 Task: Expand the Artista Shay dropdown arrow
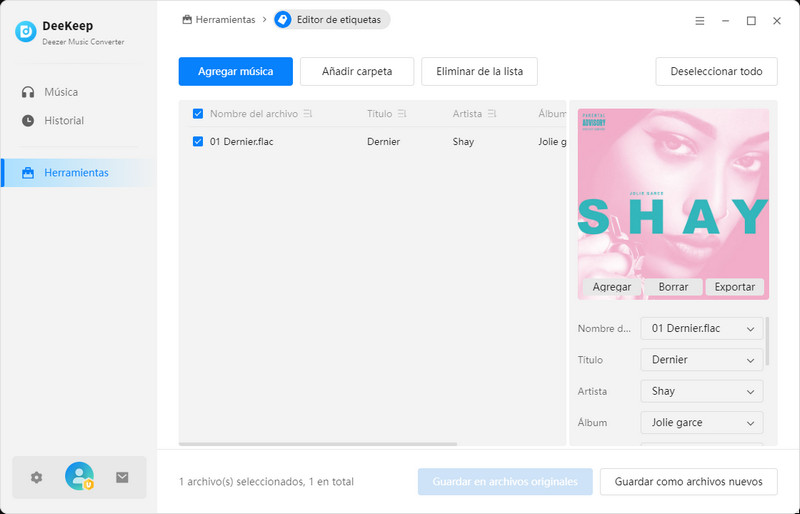coord(751,391)
